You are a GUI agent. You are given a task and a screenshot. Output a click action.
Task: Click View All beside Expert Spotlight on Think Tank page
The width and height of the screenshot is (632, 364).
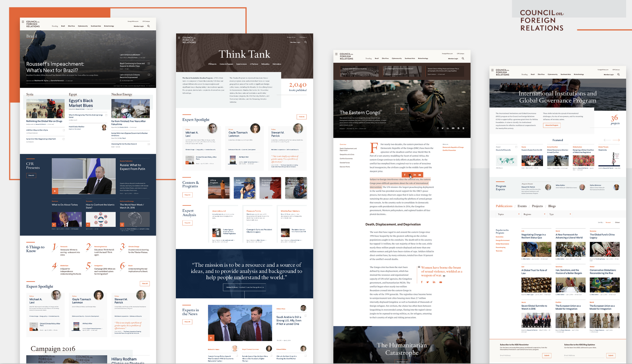point(301,117)
